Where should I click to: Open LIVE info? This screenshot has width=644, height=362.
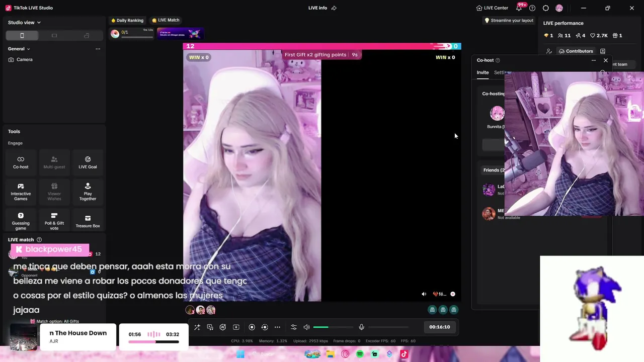point(317,8)
